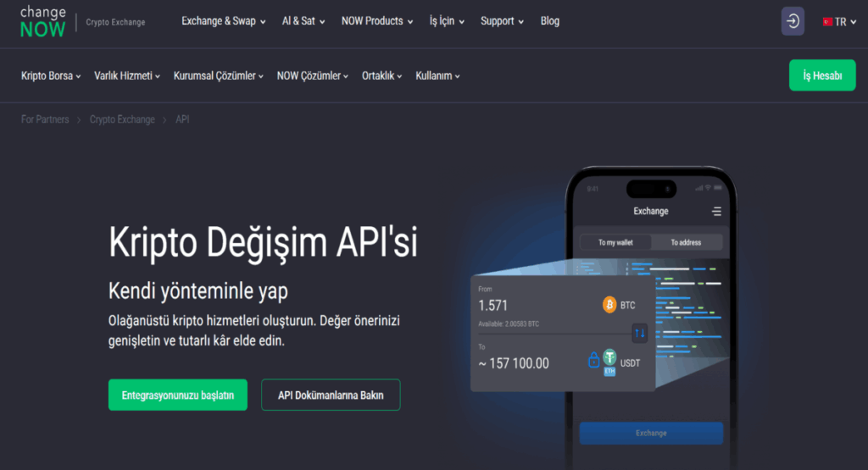Click the To amount ~157 100.00 field

pyautogui.click(x=514, y=363)
